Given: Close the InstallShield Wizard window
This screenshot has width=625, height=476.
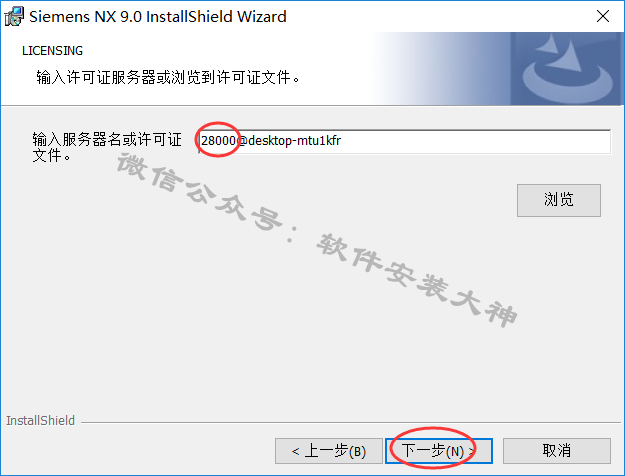Looking at the screenshot, I should click(x=603, y=16).
